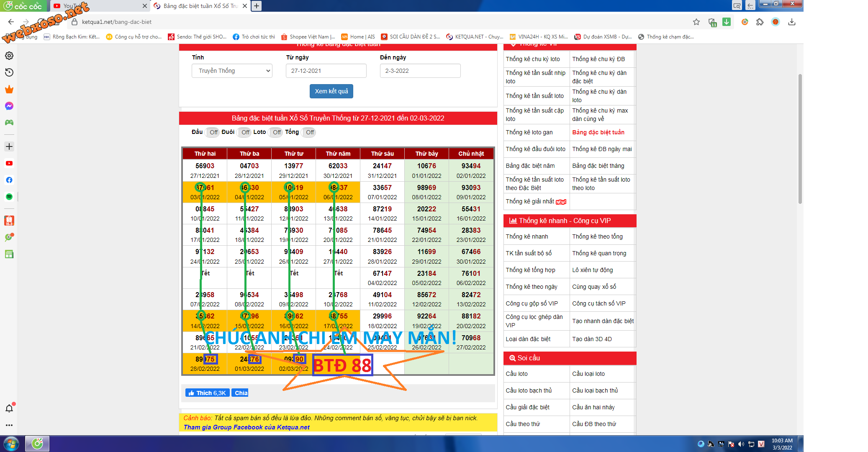Open Thống kê nhanh link
Viewport: 868px width, 452px height.
coord(527,236)
